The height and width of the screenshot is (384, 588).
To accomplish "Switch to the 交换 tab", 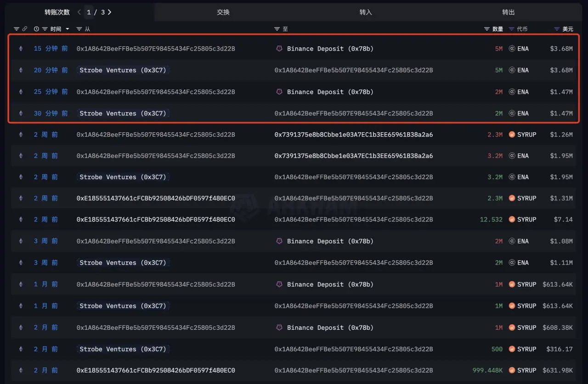I will 223,12.
